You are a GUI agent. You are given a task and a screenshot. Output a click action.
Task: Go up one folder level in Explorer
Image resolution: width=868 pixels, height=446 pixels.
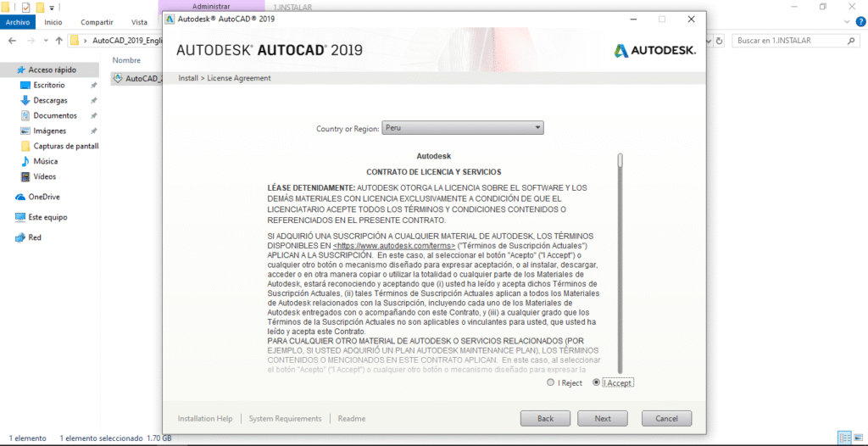[58, 41]
